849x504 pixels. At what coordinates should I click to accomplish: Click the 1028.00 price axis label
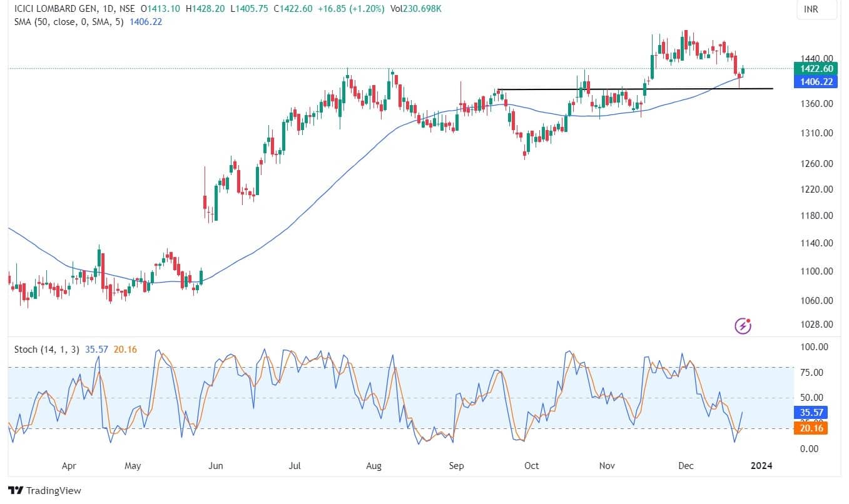tap(816, 325)
